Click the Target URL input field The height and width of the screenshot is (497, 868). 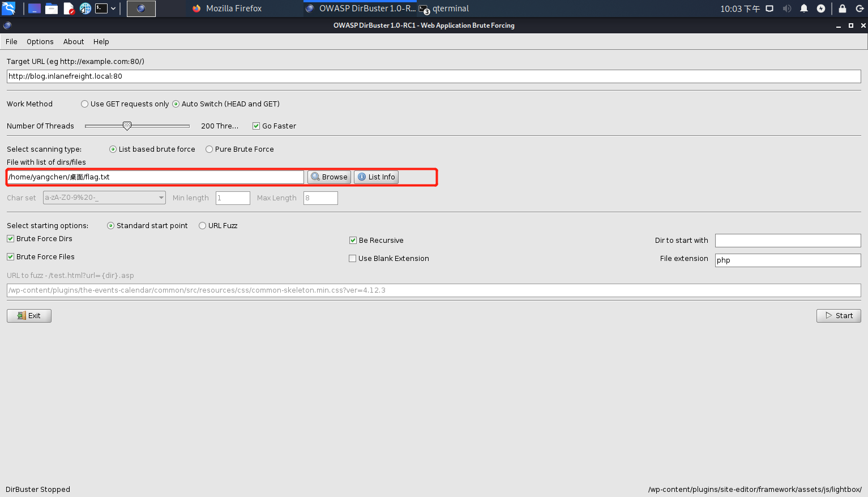tap(434, 76)
